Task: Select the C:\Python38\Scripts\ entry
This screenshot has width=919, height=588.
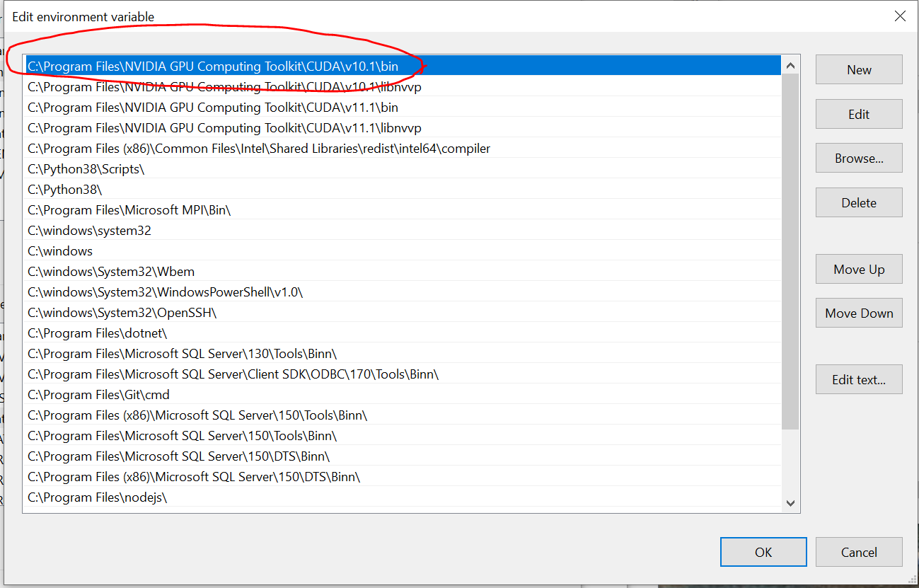Action: click(x=403, y=169)
